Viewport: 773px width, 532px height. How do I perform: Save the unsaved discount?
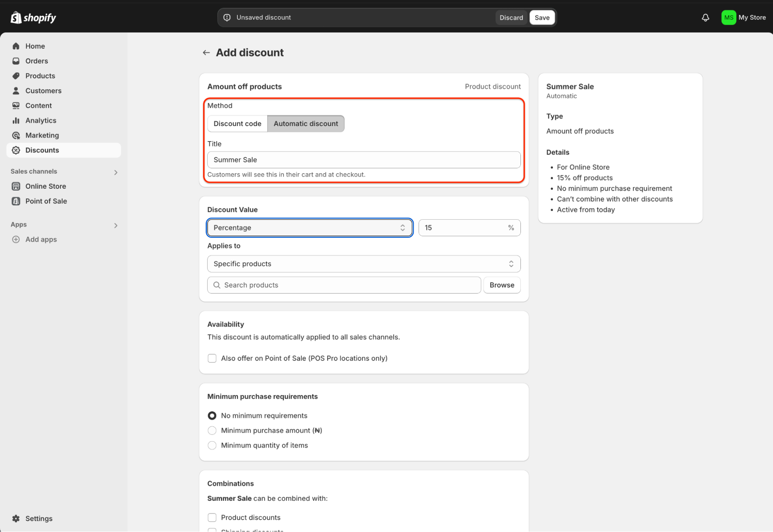pyautogui.click(x=542, y=17)
